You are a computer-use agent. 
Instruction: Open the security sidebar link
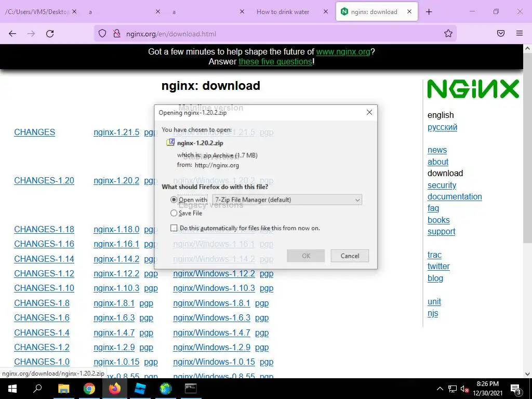click(x=442, y=185)
